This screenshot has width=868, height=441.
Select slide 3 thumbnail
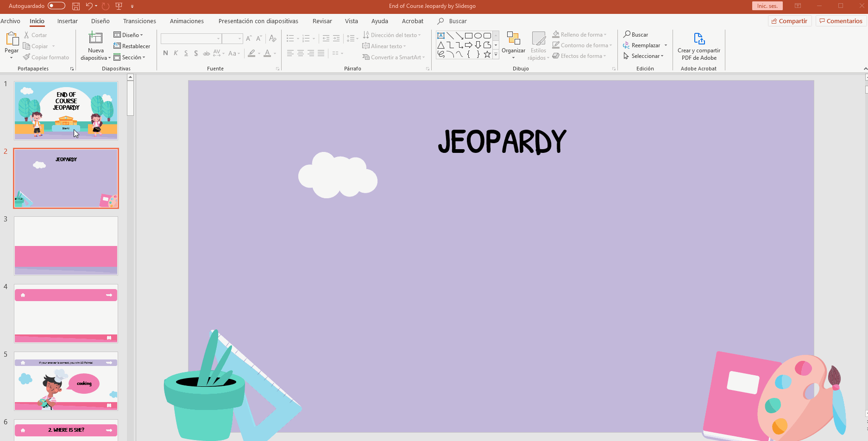[66, 246]
